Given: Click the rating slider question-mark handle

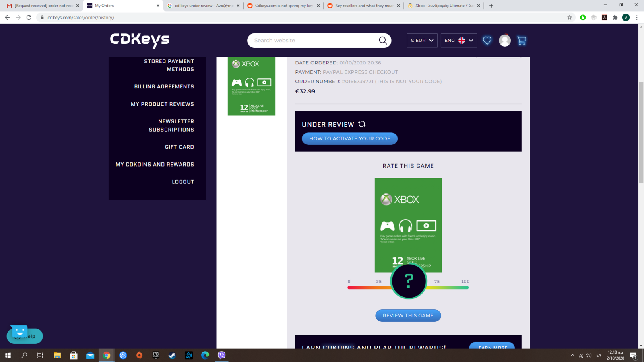Looking at the screenshot, I should pos(409,281).
